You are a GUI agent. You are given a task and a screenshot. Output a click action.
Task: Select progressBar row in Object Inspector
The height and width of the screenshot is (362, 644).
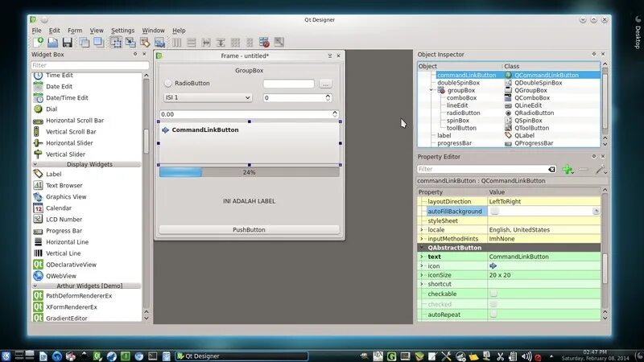coord(509,143)
